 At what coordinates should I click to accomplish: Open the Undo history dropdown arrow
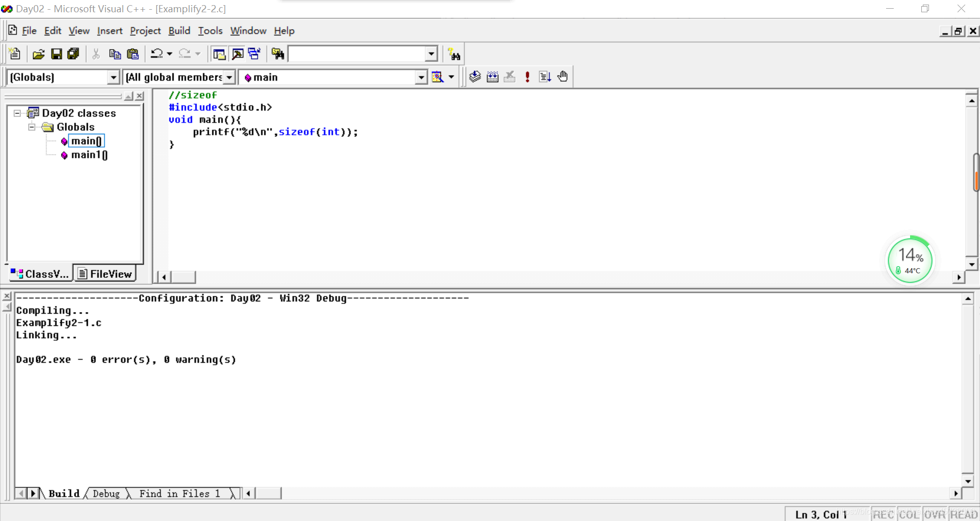coord(169,54)
